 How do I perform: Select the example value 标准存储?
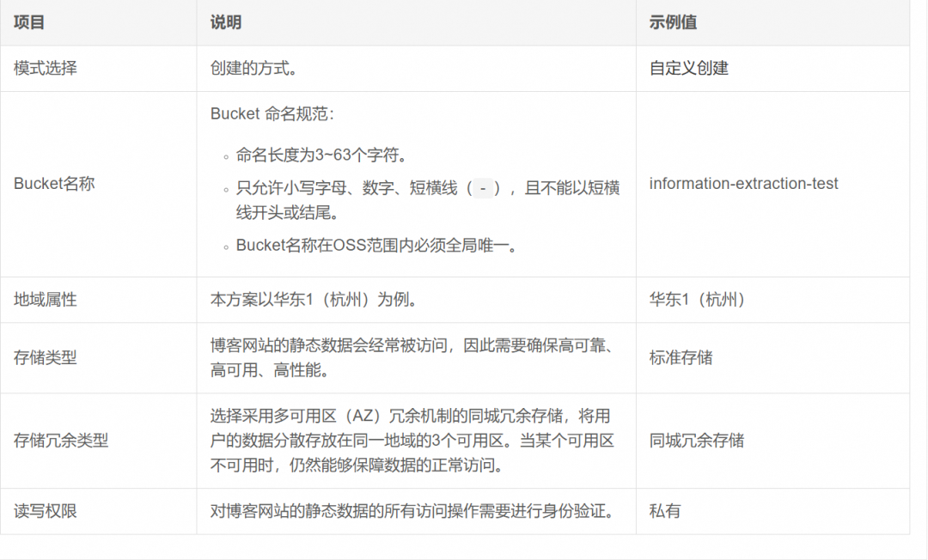(x=681, y=358)
